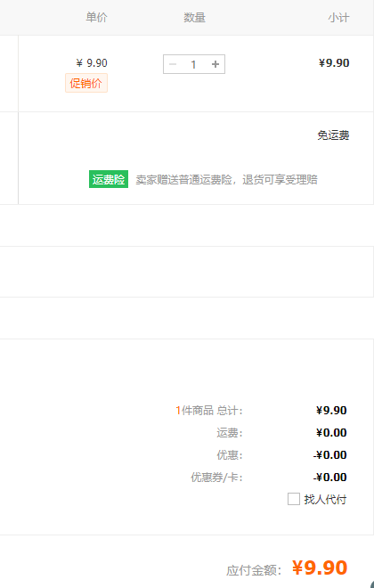Click the unit price ¥ 9.90

tap(92, 62)
